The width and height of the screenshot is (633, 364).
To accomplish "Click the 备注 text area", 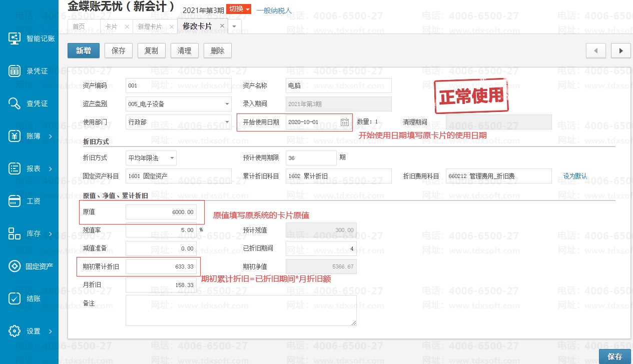I will (x=241, y=310).
